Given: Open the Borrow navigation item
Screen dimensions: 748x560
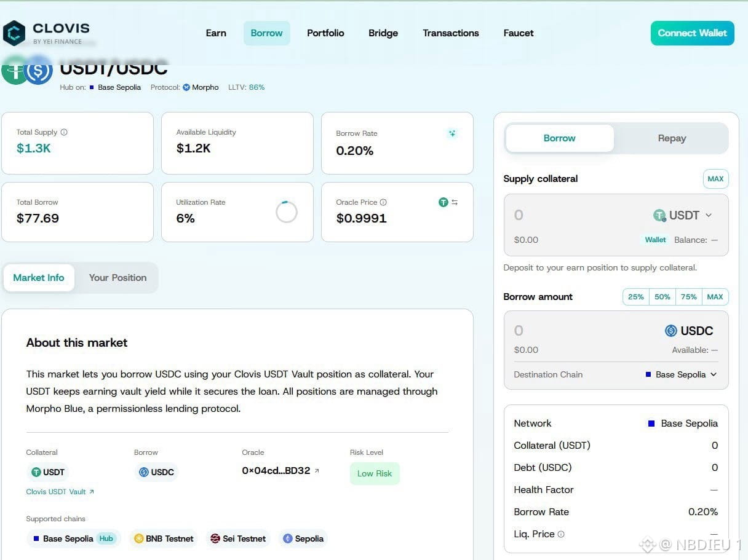Looking at the screenshot, I should (x=266, y=33).
